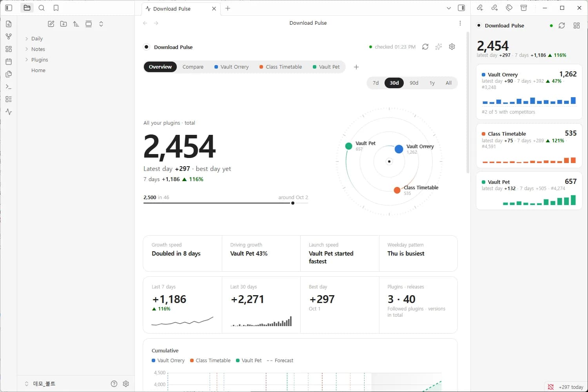The width and height of the screenshot is (588, 392).
Task: Open vault settings gear at bottom left
Action: tap(126, 384)
